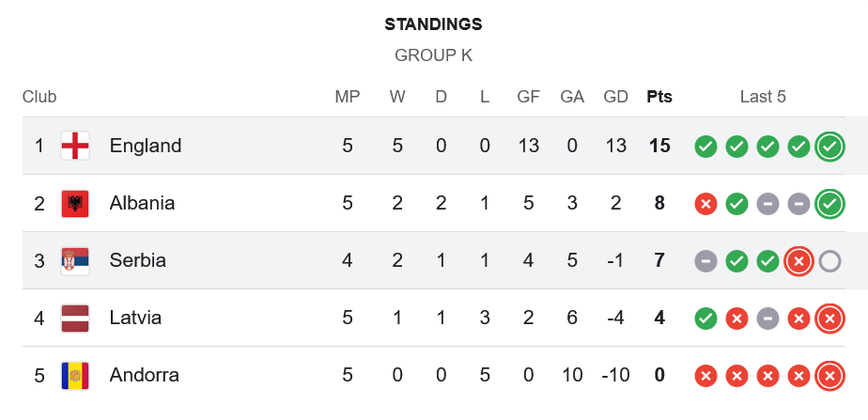Click the Pts column header
Screen dimensions: 868x420
pyautogui.click(x=659, y=97)
